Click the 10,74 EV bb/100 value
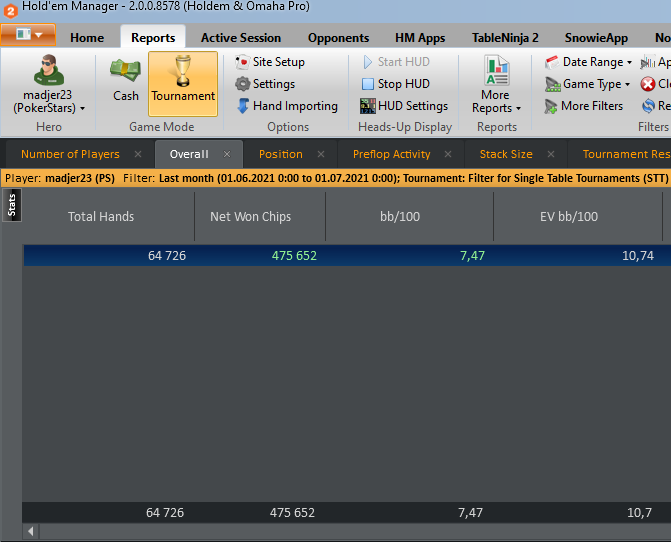Viewport: 671px width, 542px height. tap(638, 255)
